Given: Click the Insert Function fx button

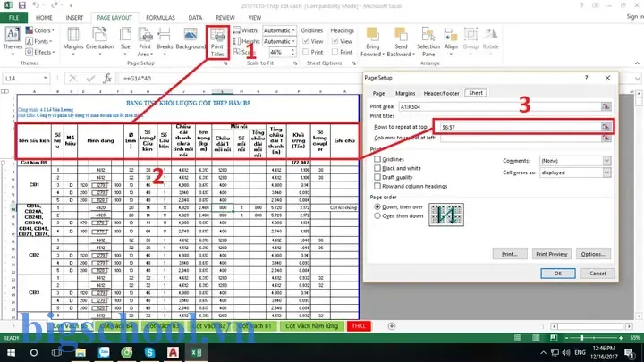Looking at the screenshot, I should 107,78.
